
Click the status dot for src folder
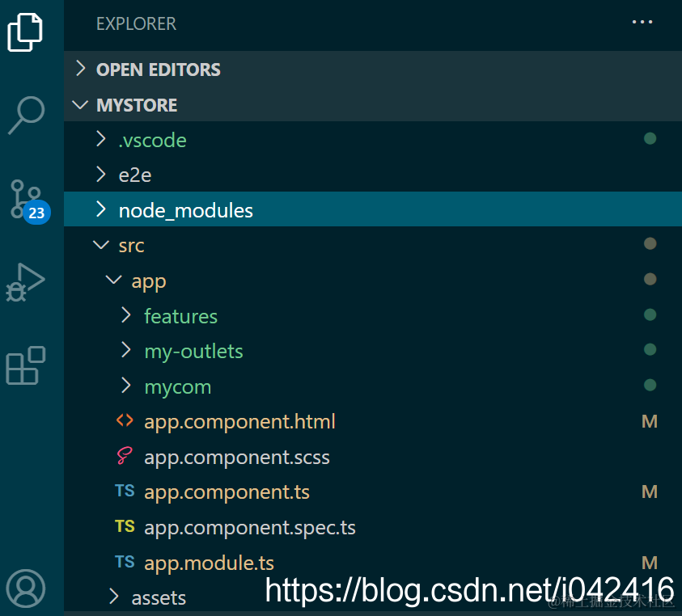[650, 243]
